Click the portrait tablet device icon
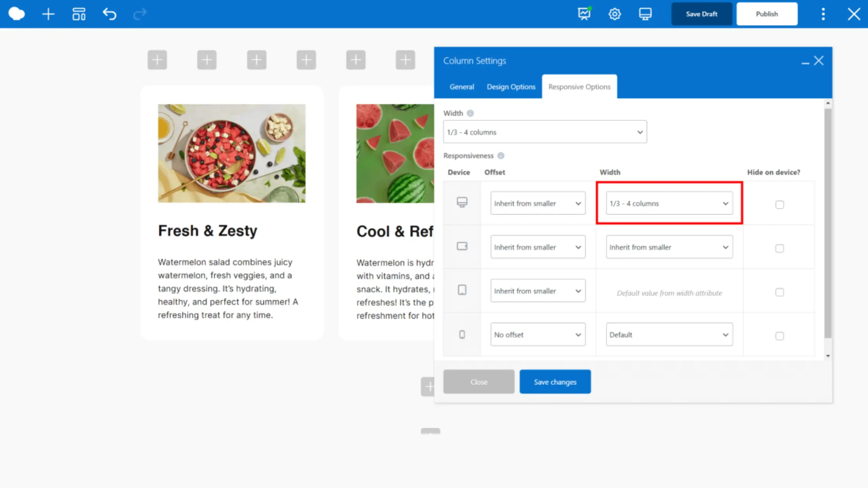Screen dimensions: 868x488 click(462, 290)
